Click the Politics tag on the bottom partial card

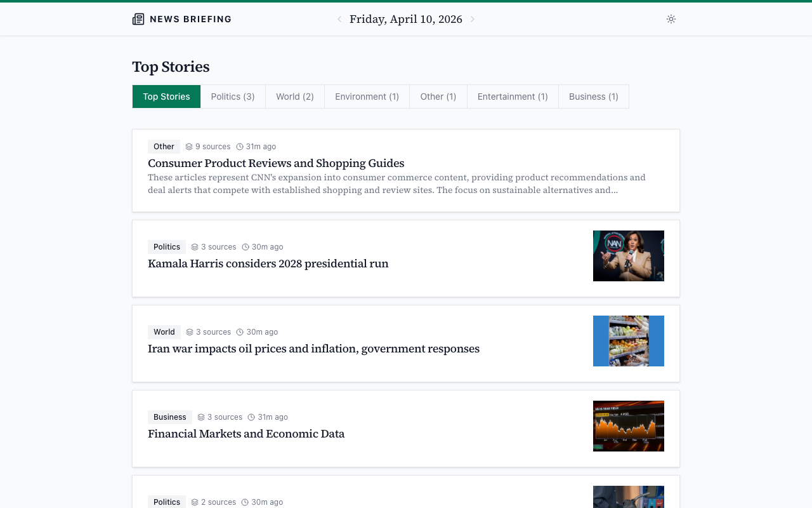(167, 502)
